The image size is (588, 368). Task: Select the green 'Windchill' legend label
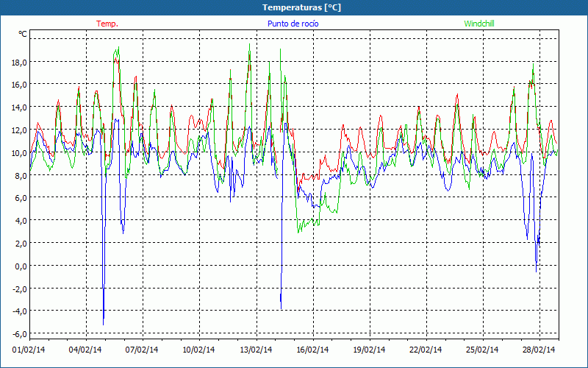[x=479, y=24]
